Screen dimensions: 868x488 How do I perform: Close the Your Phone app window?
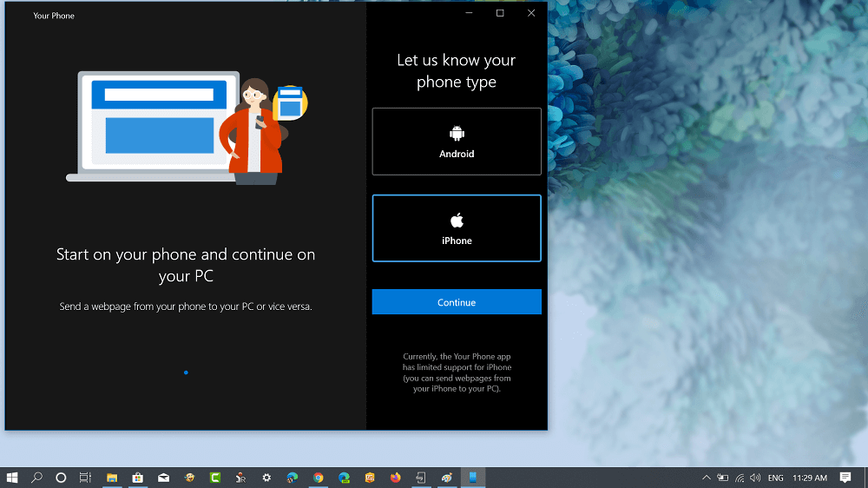pos(531,13)
